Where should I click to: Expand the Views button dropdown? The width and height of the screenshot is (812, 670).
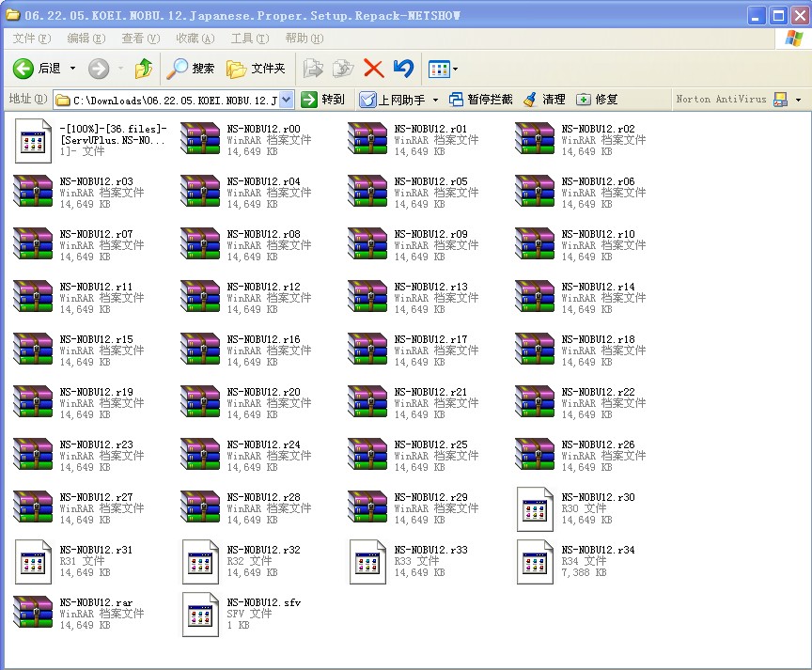coord(456,69)
